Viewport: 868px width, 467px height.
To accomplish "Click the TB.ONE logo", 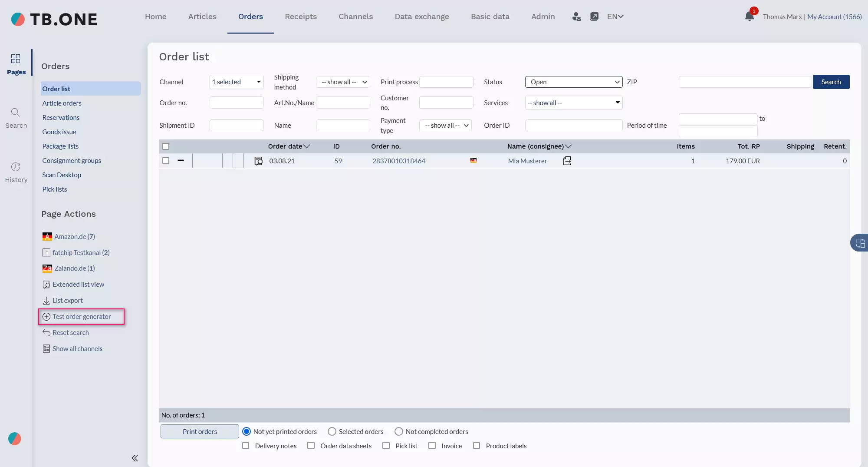I will click(54, 19).
